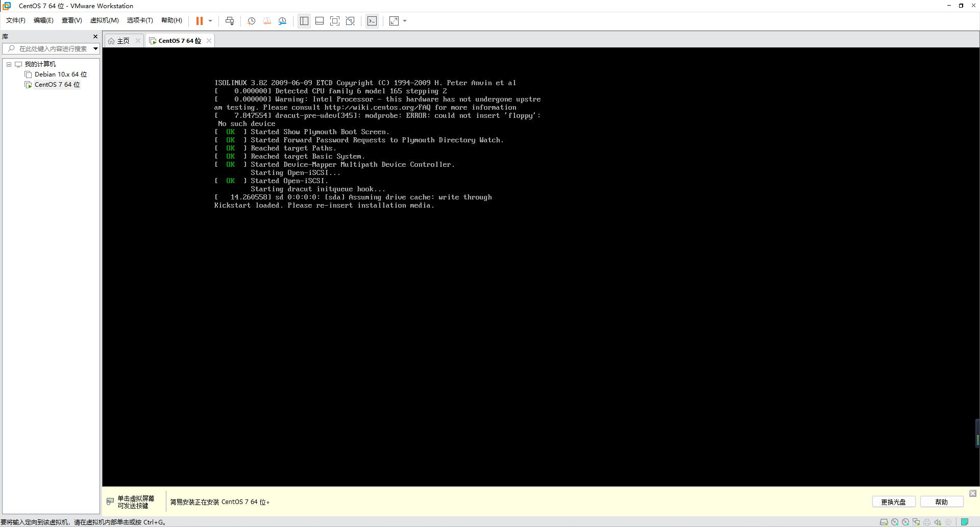Toggle the library sidebar visibility

click(304, 21)
